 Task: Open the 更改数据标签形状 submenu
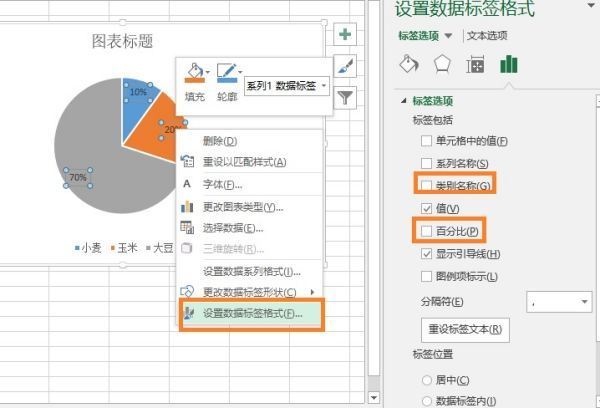(x=249, y=292)
